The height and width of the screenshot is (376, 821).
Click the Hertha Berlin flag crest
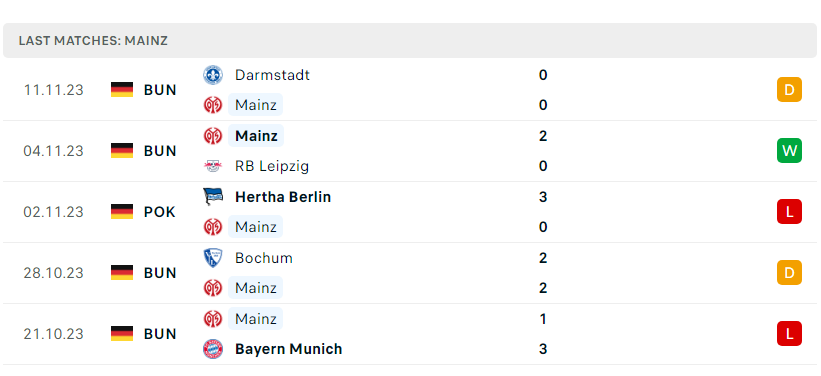tap(213, 197)
